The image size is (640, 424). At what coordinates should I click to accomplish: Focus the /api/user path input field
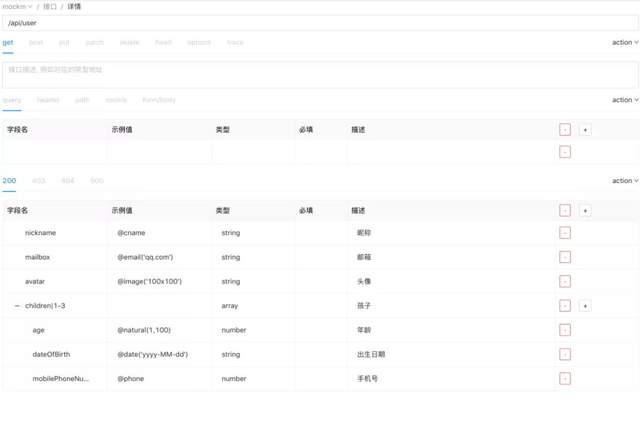pyautogui.click(x=320, y=23)
